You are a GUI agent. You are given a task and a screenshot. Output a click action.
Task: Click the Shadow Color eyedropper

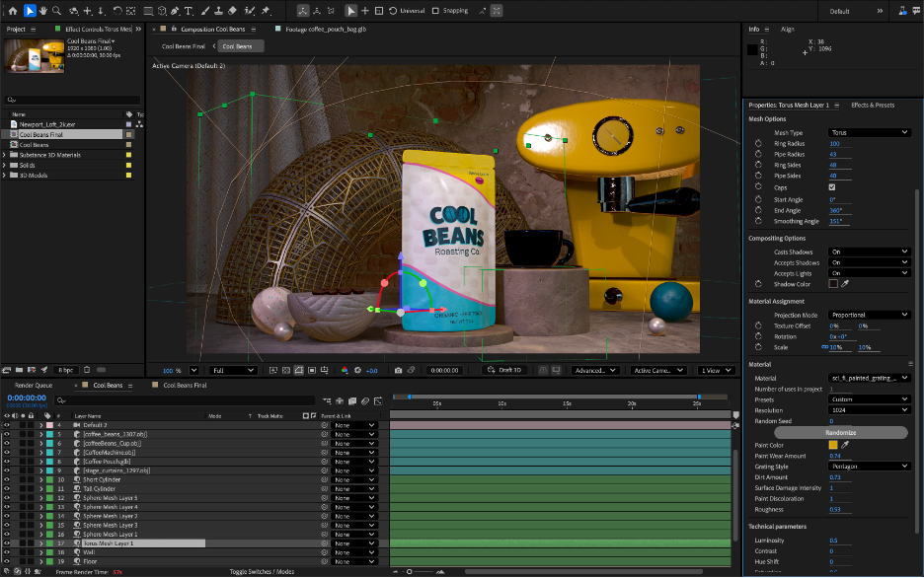(x=845, y=284)
